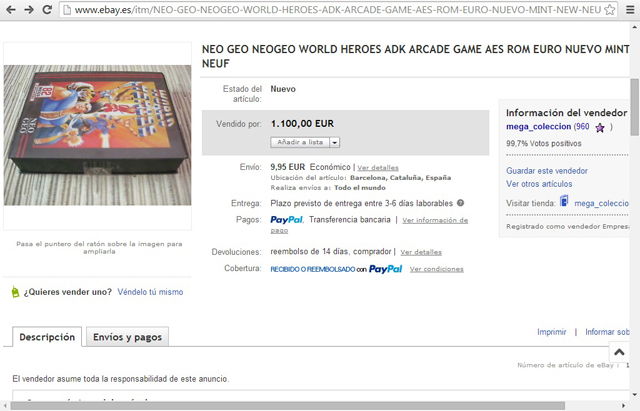This screenshot has height=411, width=640.
Task: Select the Descripción tab
Action: click(x=47, y=337)
